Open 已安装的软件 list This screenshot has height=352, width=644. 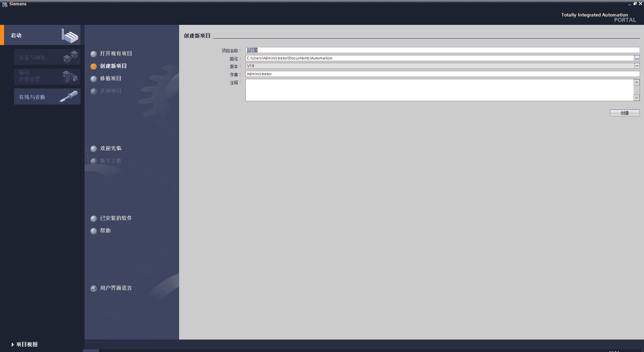tap(116, 218)
